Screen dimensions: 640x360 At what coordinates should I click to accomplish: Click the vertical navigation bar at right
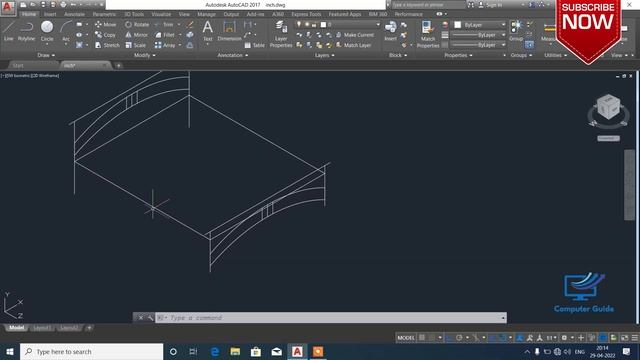pyautogui.click(x=629, y=185)
